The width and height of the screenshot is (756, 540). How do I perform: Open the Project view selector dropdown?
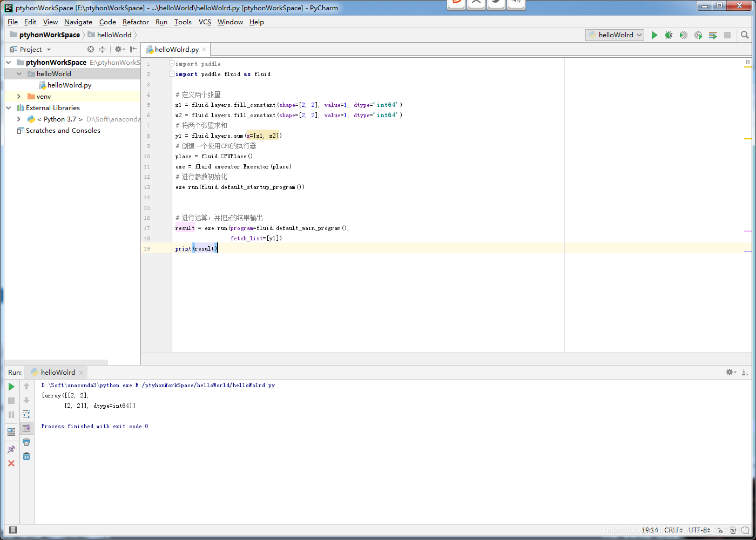[31, 49]
